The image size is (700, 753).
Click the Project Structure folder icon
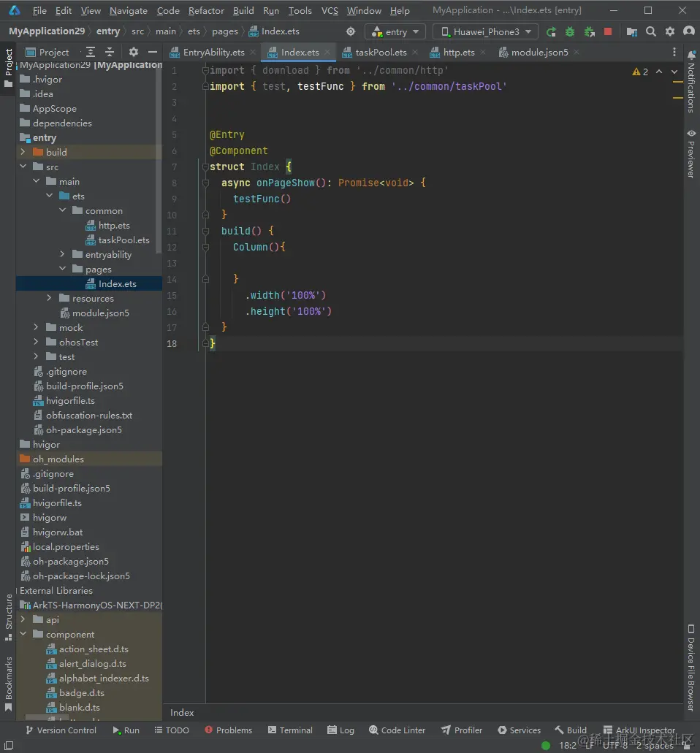(x=631, y=32)
